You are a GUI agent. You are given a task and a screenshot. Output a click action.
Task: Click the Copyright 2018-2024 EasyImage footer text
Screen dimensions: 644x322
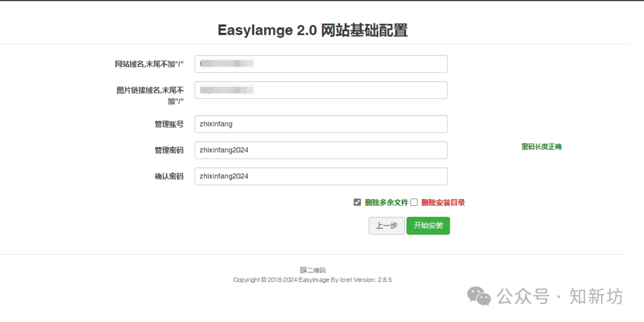coord(312,280)
